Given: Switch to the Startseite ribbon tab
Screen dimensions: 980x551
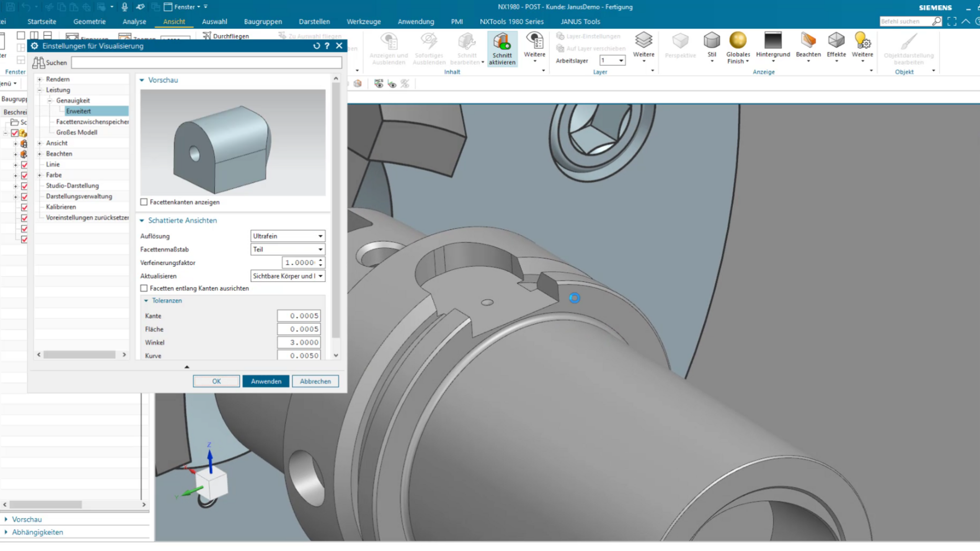Looking at the screenshot, I should [x=42, y=21].
